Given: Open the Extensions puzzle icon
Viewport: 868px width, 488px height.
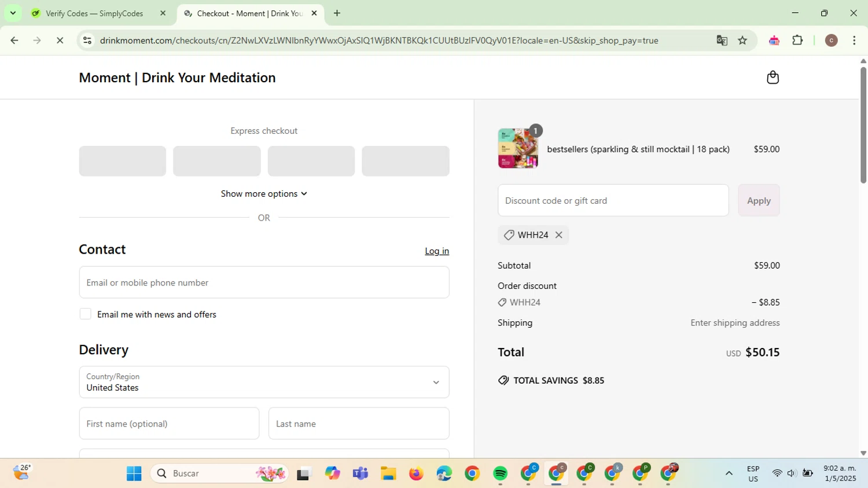Looking at the screenshot, I should coord(797,41).
